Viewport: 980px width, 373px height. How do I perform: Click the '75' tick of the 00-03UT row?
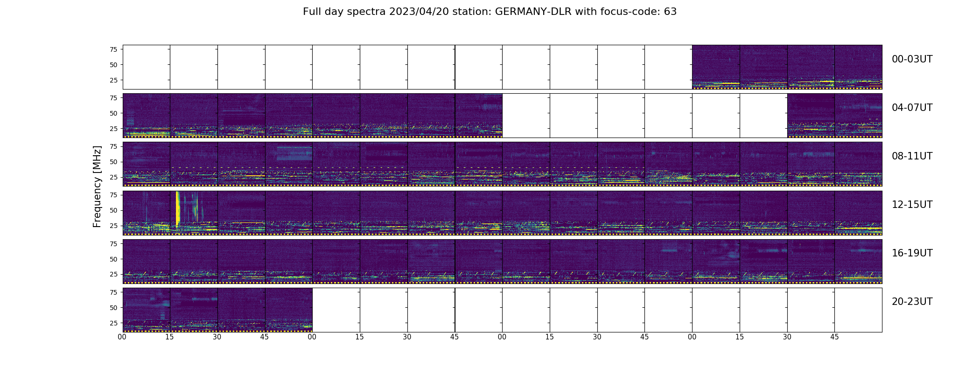pyautogui.click(x=113, y=49)
